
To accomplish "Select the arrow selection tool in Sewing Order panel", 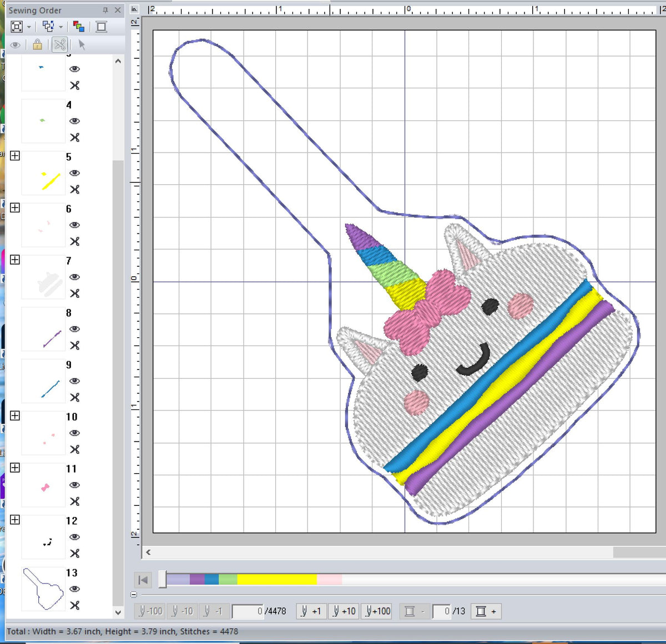I will [x=81, y=45].
